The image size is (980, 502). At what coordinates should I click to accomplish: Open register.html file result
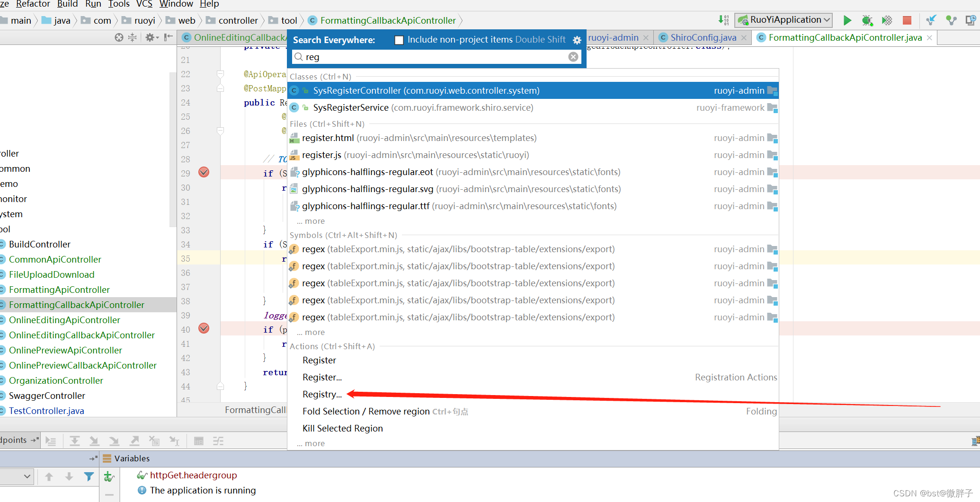[533, 138]
